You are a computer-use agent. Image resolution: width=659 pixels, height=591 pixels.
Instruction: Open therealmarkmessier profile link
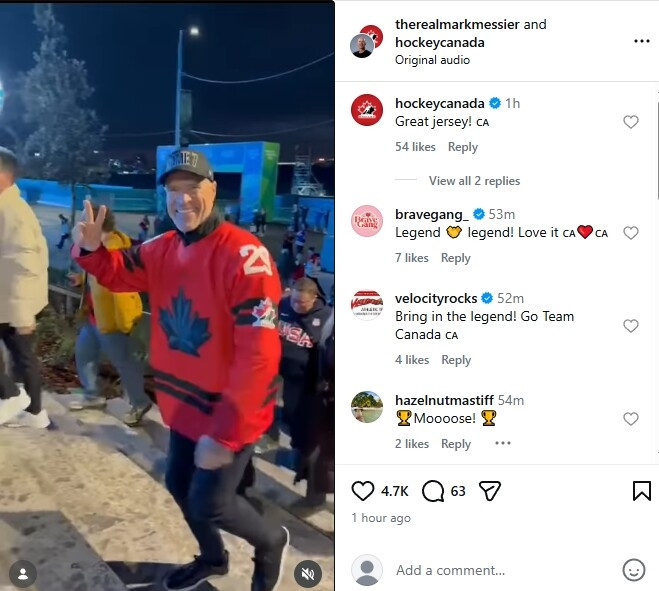tap(457, 24)
